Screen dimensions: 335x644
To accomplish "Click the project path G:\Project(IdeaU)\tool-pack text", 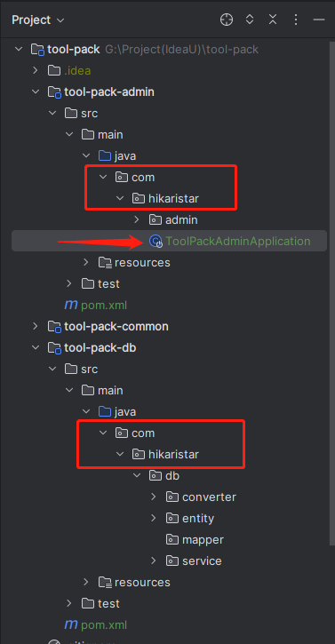I will point(181,50).
